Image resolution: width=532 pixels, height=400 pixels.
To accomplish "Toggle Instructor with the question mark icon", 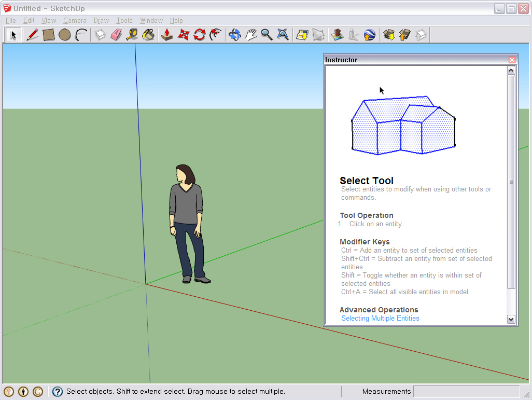I will pyautogui.click(x=58, y=392).
